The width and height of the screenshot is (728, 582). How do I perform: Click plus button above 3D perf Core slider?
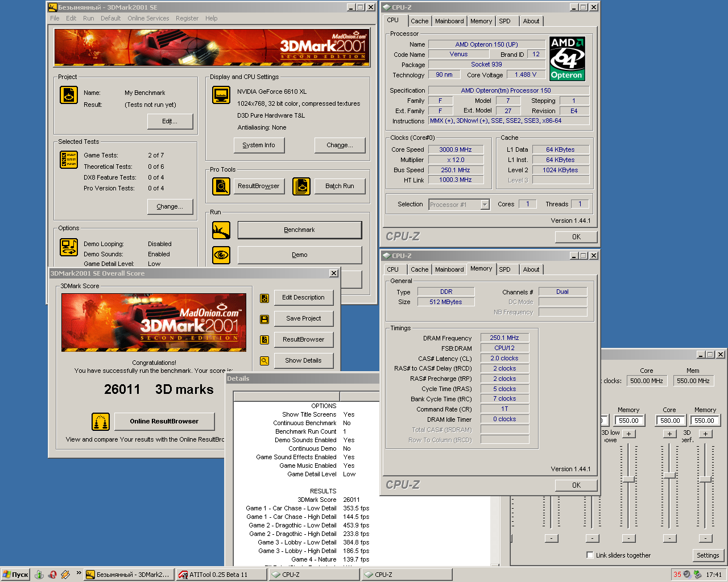[670, 434]
